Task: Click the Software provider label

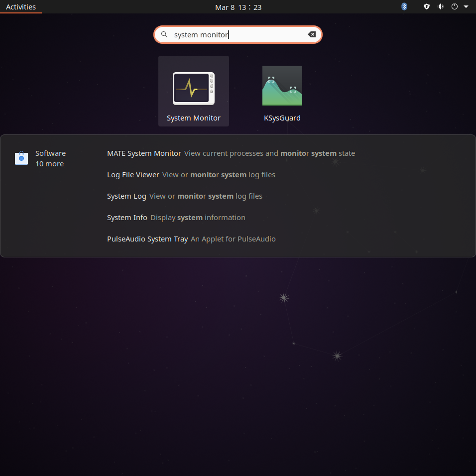Action: (x=50, y=153)
